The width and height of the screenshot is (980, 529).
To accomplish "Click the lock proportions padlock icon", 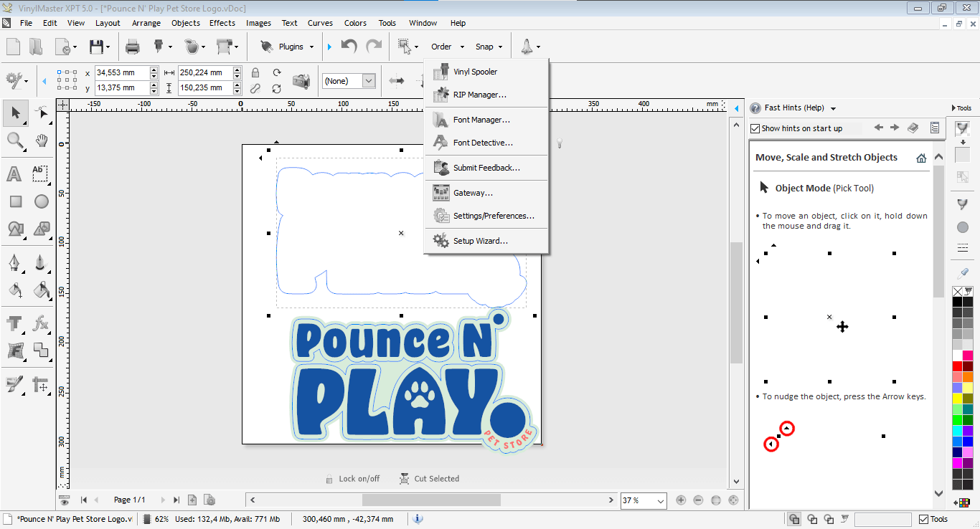I will (x=255, y=72).
